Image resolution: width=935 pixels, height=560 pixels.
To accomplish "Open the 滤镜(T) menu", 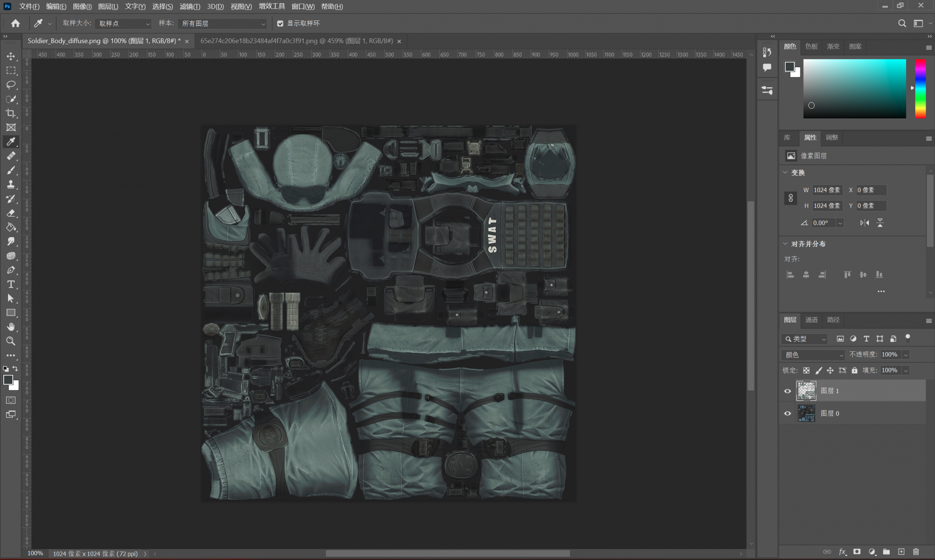I will [190, 6].
